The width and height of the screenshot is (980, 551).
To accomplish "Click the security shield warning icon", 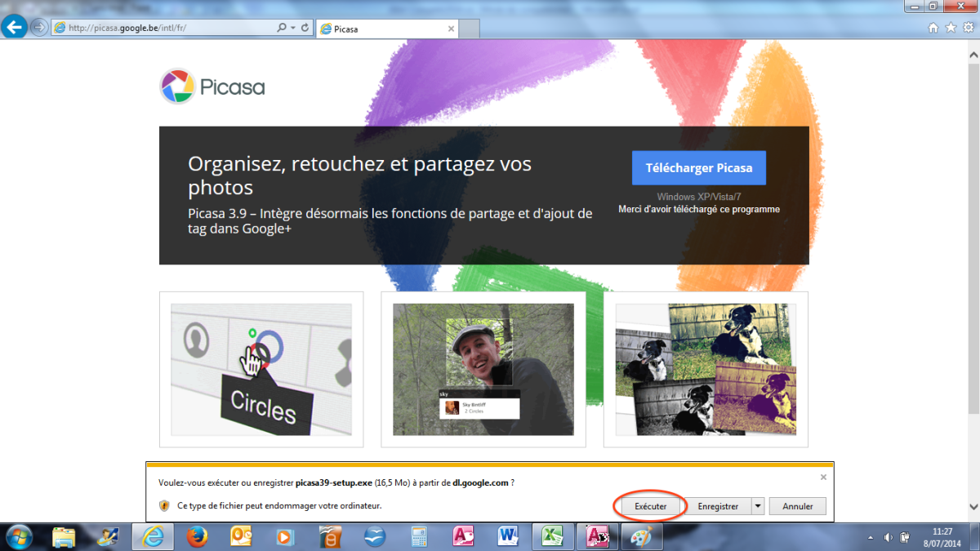I will [x=164, y=506].
